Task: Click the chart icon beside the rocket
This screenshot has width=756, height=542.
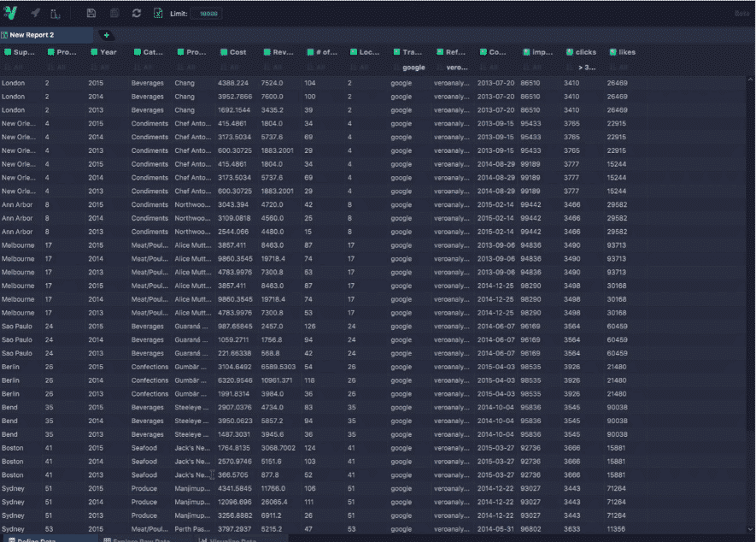Action: (56, 14)
